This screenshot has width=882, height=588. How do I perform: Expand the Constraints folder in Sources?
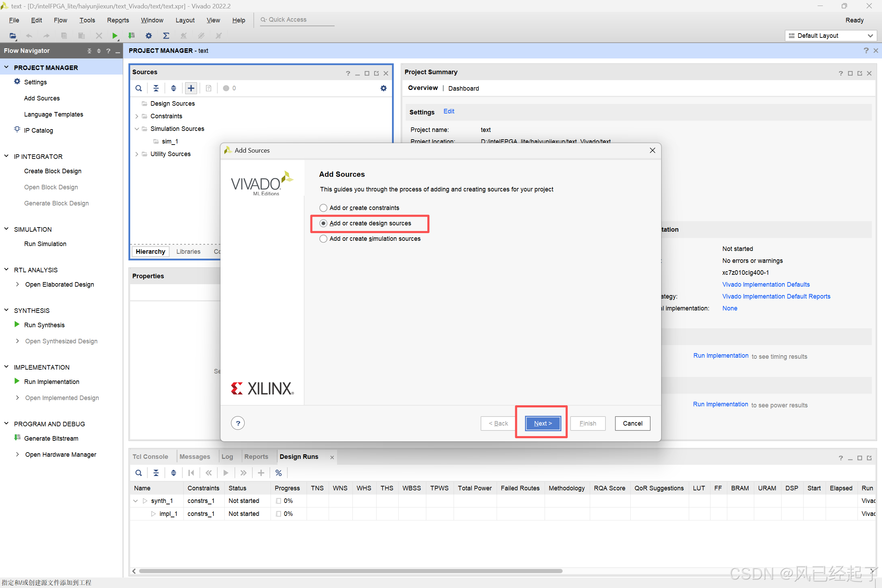pyautogui.click(x=137, y=116)
